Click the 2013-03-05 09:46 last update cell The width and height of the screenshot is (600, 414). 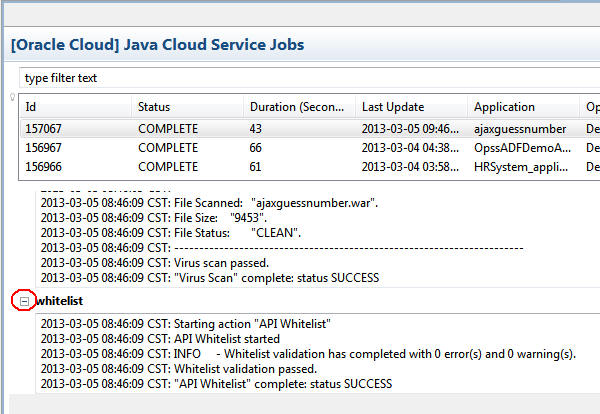click(x=410, y=128)
